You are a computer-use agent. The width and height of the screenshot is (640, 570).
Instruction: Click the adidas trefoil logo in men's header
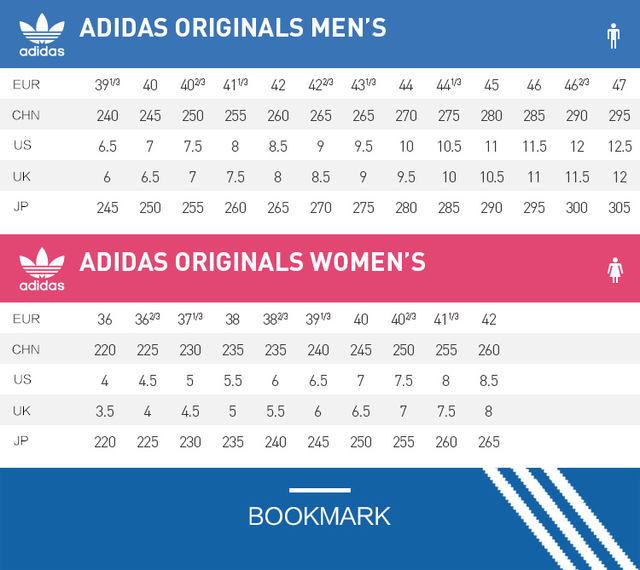click(42, 35)
